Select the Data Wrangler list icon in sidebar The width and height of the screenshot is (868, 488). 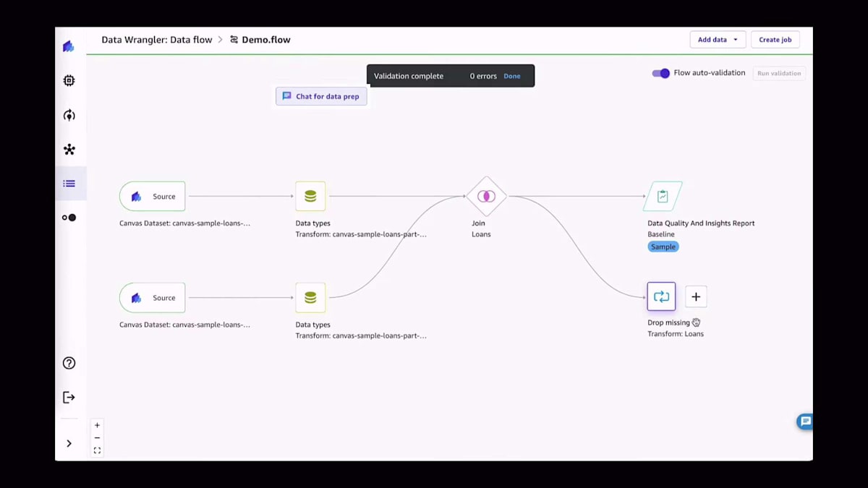(69, 184)
